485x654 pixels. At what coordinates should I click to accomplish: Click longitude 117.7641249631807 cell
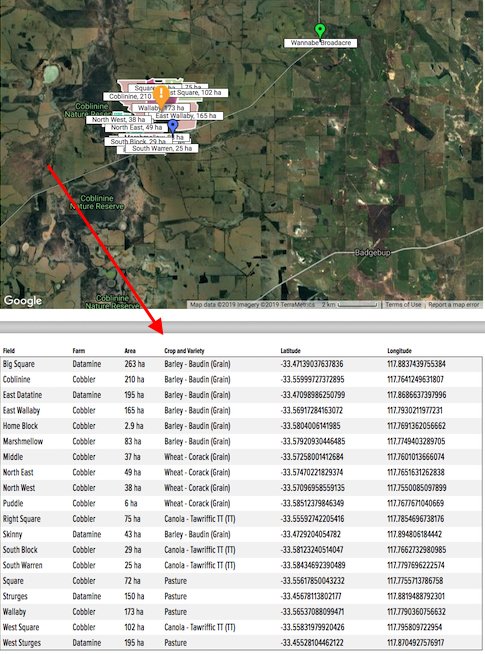(415, 380)
